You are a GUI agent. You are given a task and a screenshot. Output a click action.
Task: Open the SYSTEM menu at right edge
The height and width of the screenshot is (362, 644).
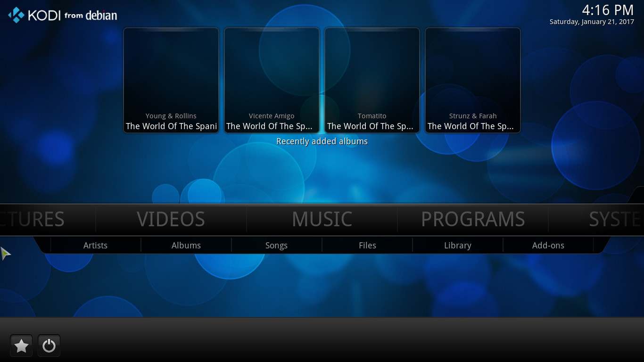tap(615, 220)
